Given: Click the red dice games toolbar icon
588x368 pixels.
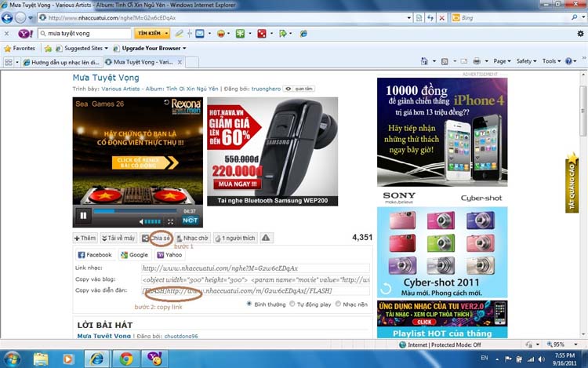Looking at the screenshot, I should tap(262, 34).
